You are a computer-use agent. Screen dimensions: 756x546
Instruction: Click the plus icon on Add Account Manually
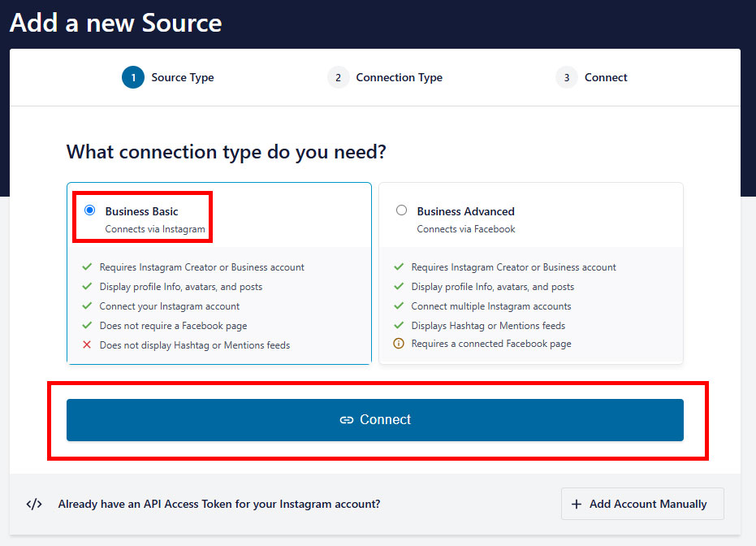pyautogui.click(x=577, y=504)
